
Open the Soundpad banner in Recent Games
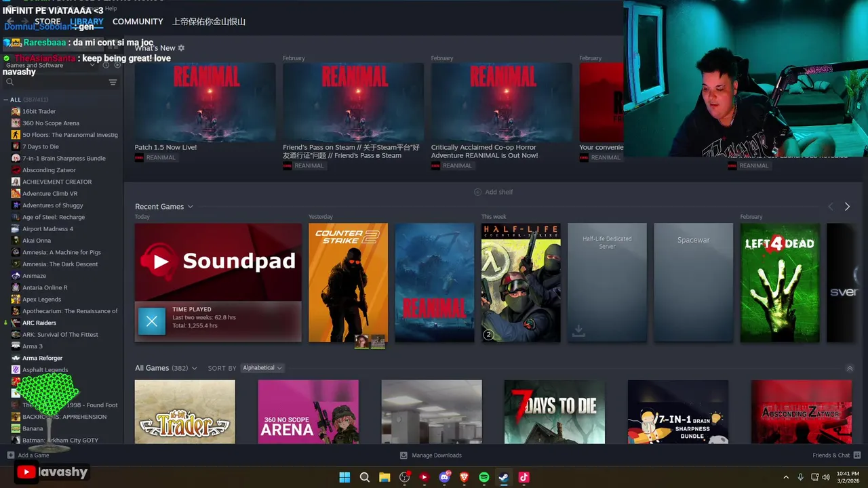tap(218, 262)
